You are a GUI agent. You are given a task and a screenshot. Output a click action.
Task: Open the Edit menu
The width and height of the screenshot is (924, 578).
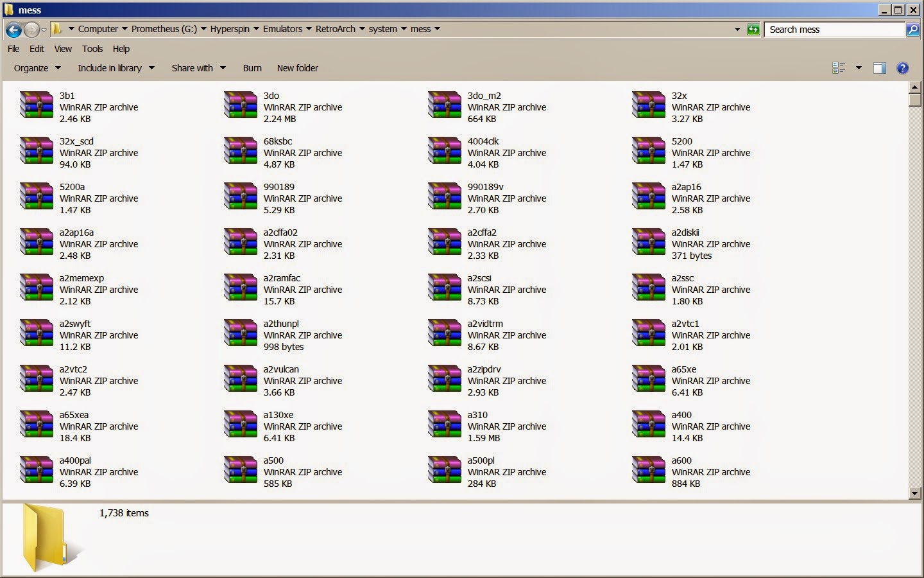pos(37,49)
